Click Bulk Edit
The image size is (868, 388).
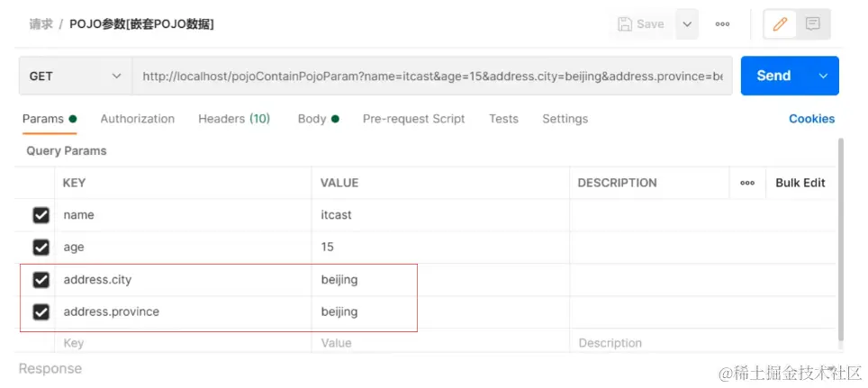coord(800,183)
